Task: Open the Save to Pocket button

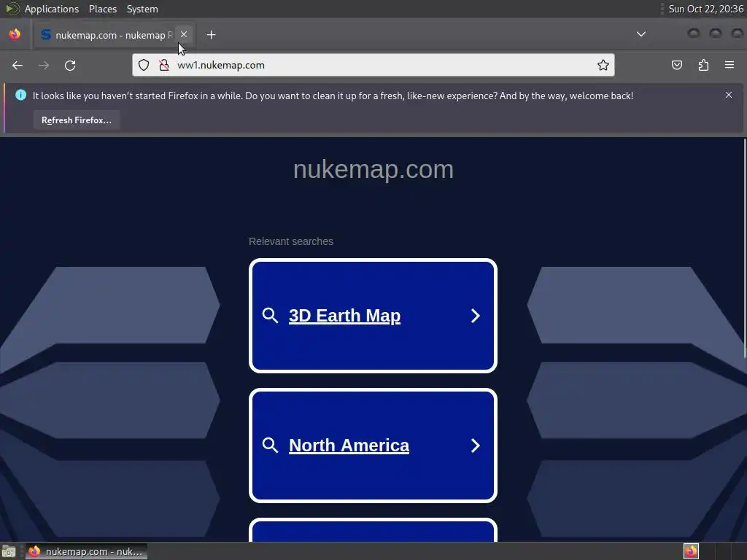Action: pyautogui.click(x=677, y=65)
